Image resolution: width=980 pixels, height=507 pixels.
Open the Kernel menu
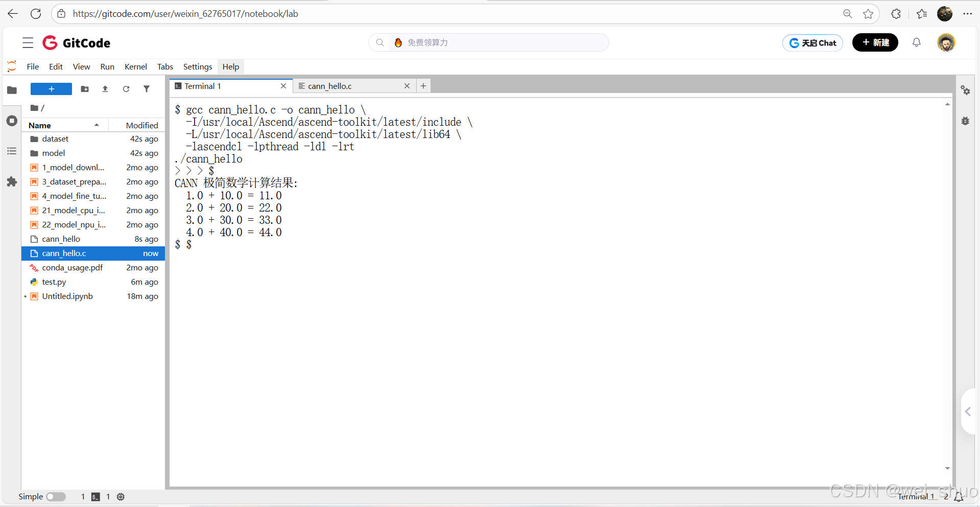(136, 67)
